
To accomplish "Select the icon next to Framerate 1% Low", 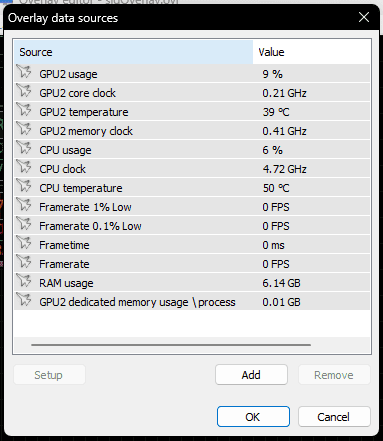I will click(x=24, y=205).
